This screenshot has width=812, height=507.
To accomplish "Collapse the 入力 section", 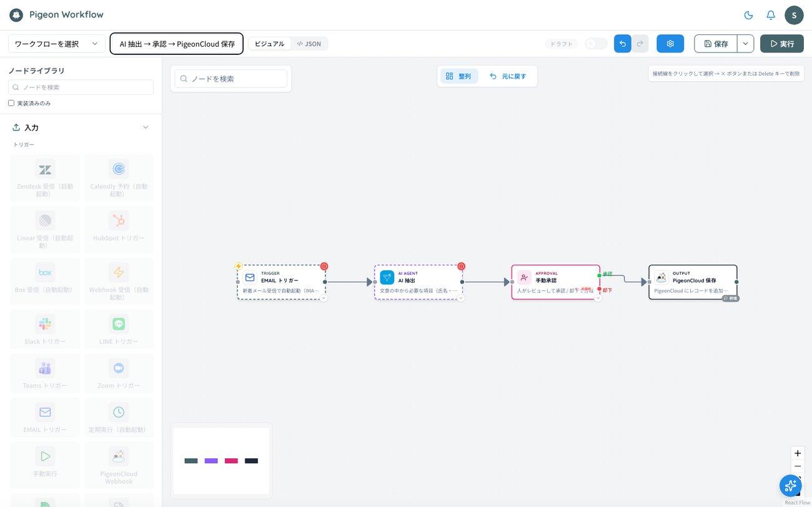I will point(146,127).
